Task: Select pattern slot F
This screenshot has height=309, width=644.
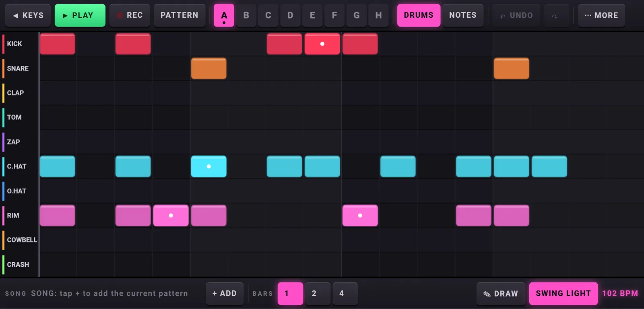Action: pyautogui.click(x=334, y=15)
